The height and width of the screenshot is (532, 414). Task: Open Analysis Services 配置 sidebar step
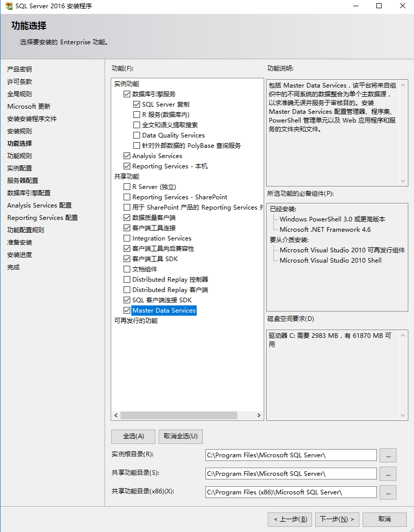pyautogui.click(x=39, y=205)
